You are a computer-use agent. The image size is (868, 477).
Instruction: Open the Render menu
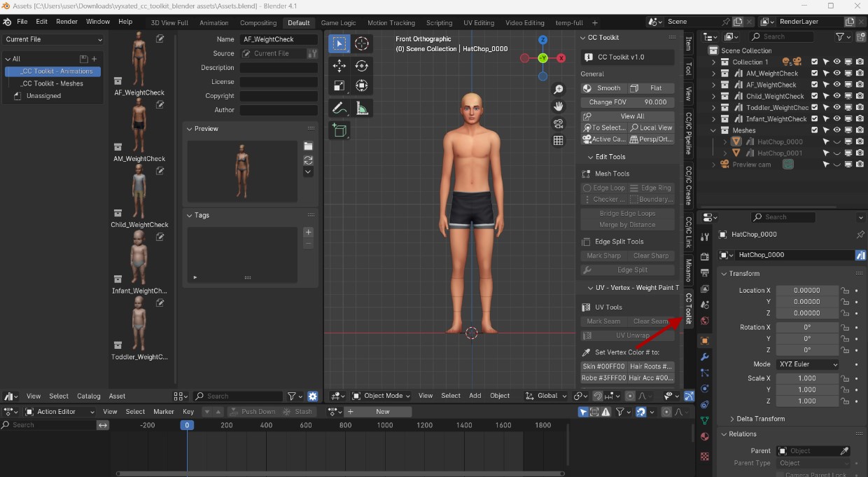[66, 22]
